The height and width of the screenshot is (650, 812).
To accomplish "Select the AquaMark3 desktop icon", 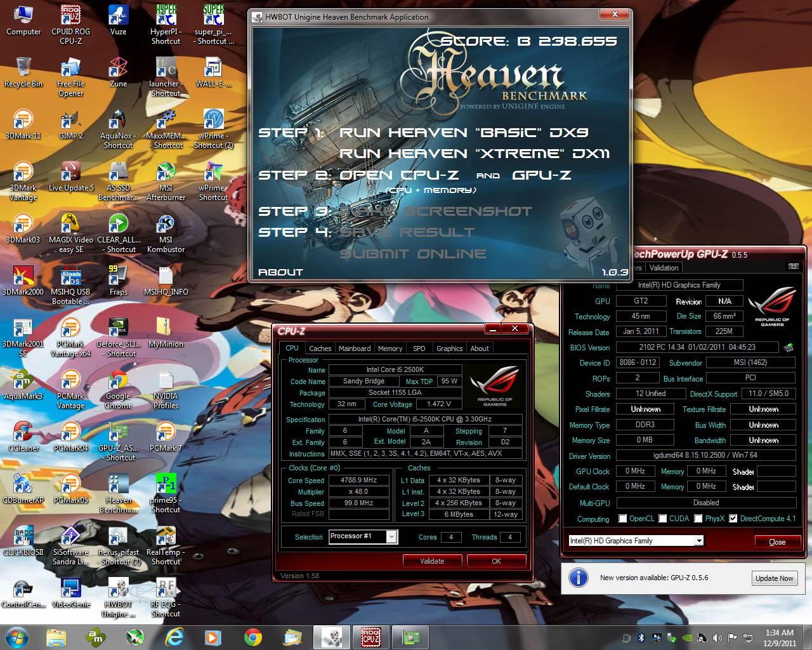I will pyautogui.click(x=23, y=385).
